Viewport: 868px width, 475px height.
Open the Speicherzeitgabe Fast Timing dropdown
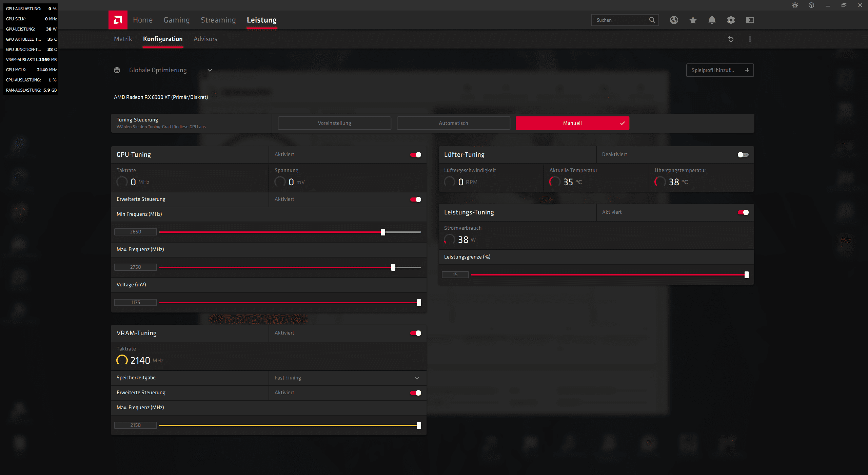[x=348, y=378]
